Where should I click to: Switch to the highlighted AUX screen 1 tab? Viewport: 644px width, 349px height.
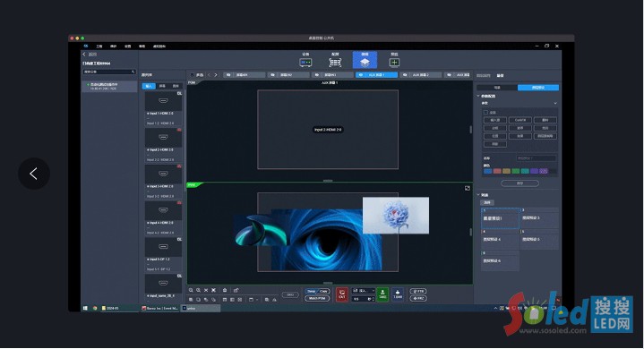pos(376,75)
